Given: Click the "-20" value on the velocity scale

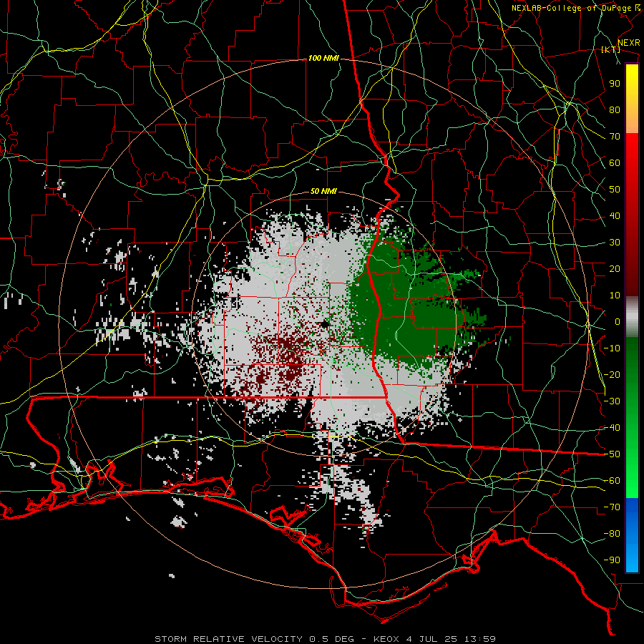Looking at the screenshot, I should pos(612,375).
